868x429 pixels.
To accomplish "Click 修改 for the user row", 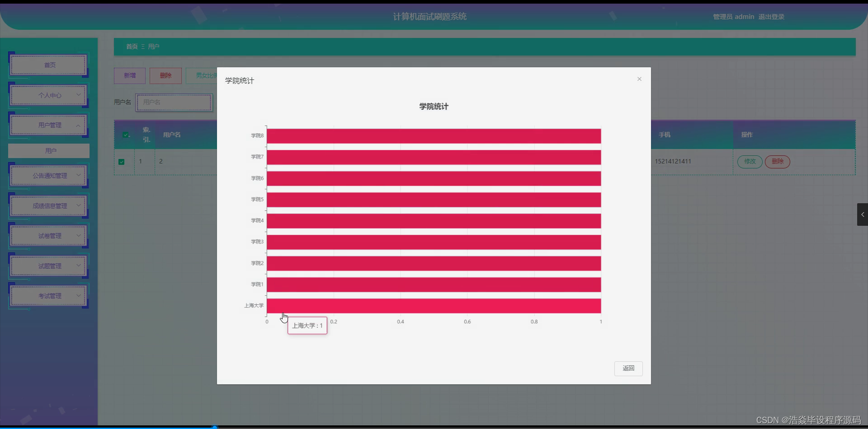I will (749, 161).
